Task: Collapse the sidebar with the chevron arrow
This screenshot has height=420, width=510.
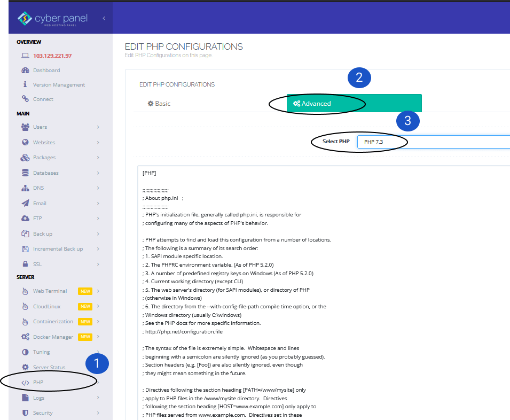Action: [104, 18]
